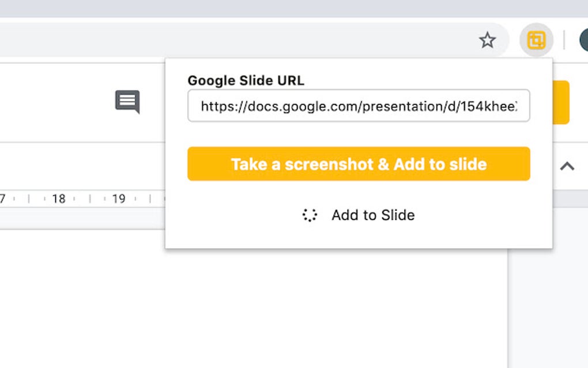Click the Add to Slide option

point(373,215)
